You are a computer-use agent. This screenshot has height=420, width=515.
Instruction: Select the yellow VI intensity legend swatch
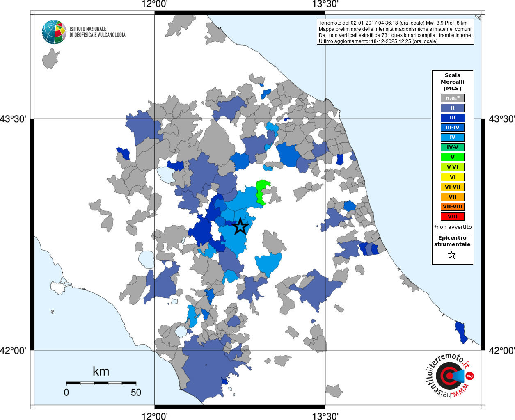pyautogui.click(x=453, y=177)
